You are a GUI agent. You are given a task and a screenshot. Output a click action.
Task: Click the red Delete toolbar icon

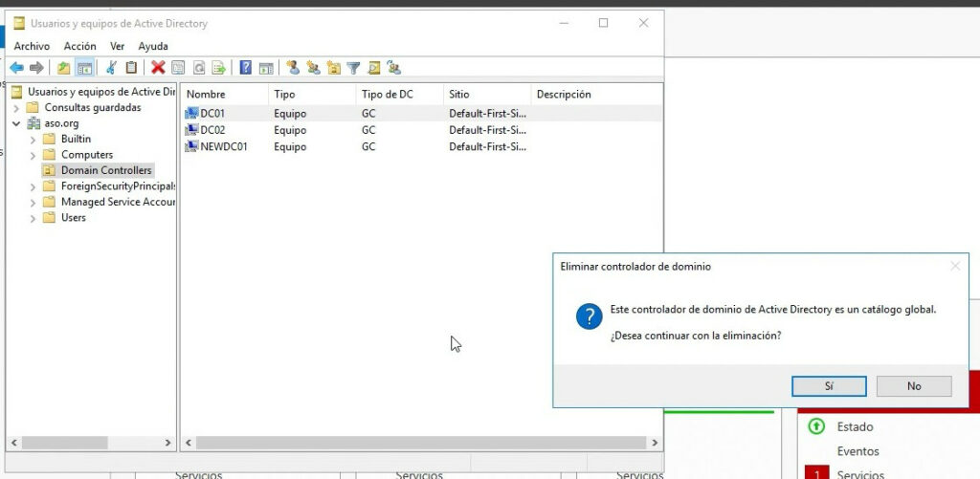[x=158, y=68]
